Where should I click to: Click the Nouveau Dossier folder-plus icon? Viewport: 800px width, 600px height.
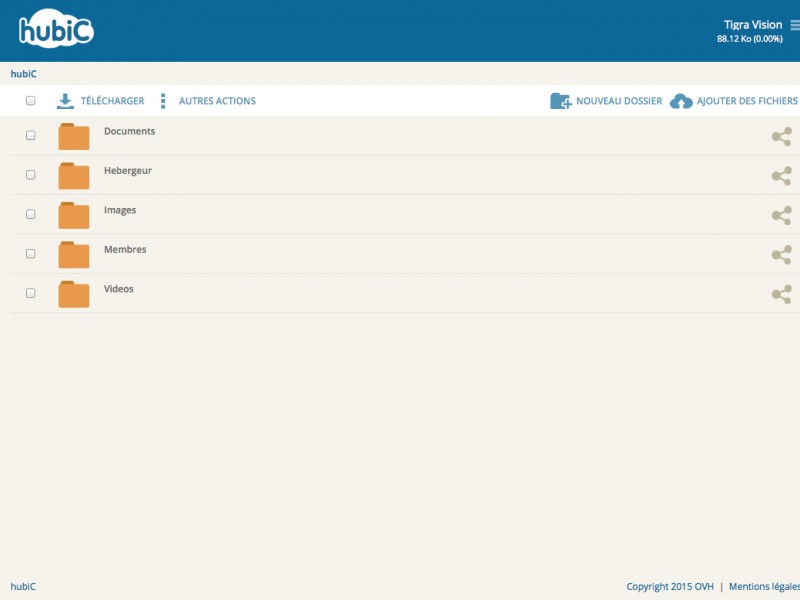[x=561, y=101]
